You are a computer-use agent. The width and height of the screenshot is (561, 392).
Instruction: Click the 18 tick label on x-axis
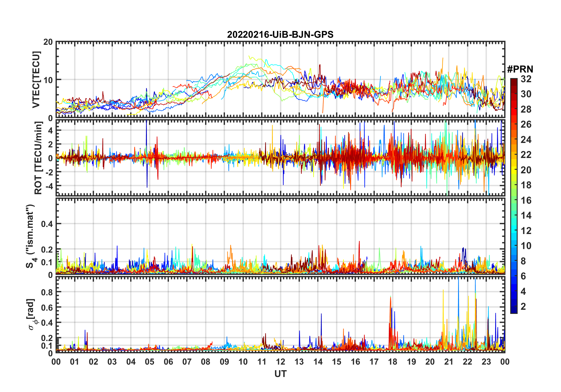coord(393,362)
